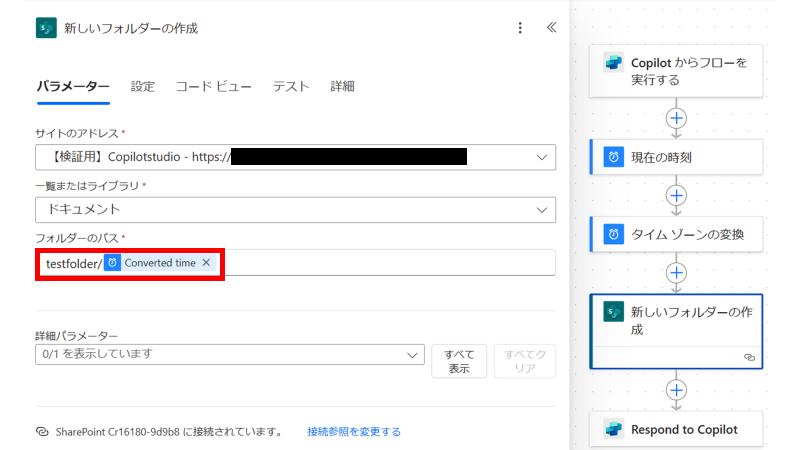Select the タイム ゾーンの変換 action card

point(676,234)
